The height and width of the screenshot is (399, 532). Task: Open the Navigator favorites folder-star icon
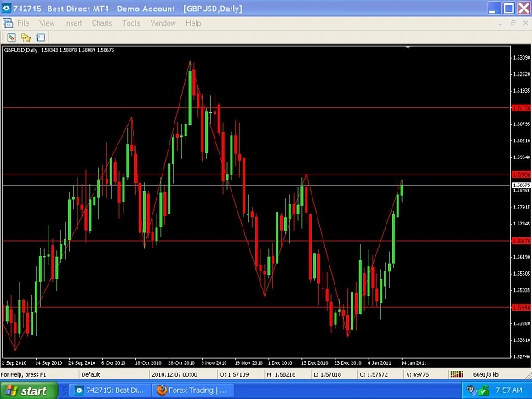26,37
